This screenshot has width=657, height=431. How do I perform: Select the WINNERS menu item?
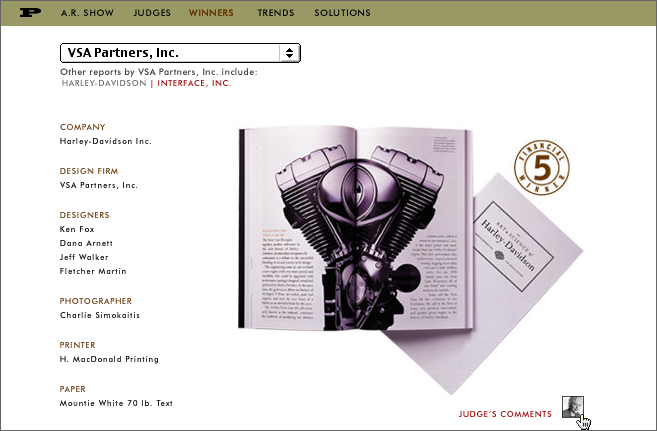click(211, 13)
